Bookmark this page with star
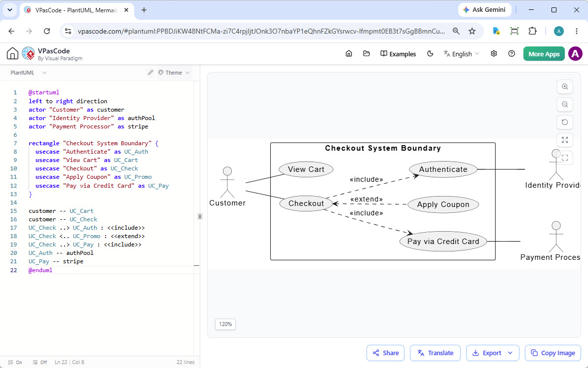The image size is (588, 368). [472, 31]
